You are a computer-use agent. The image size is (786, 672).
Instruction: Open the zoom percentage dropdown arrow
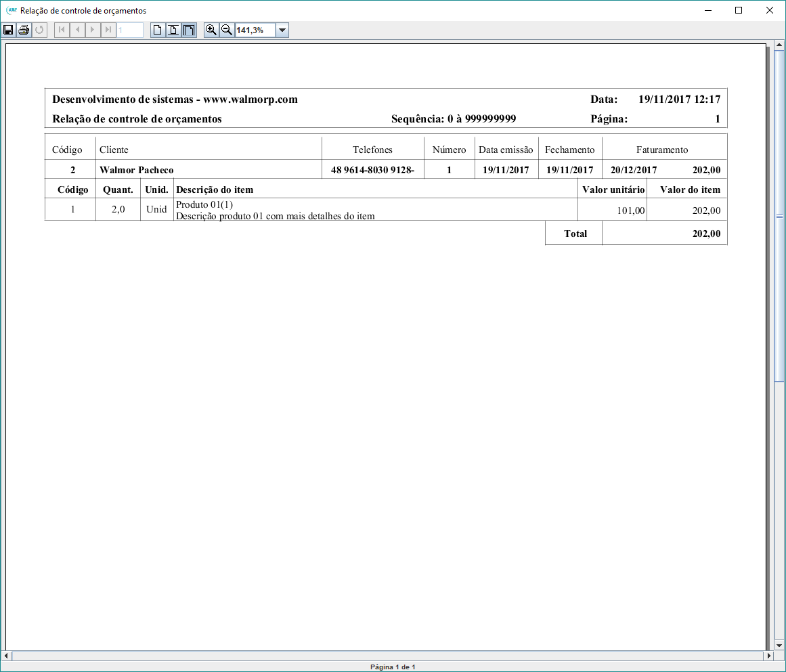pyautogui.click(x=282, y=30)
